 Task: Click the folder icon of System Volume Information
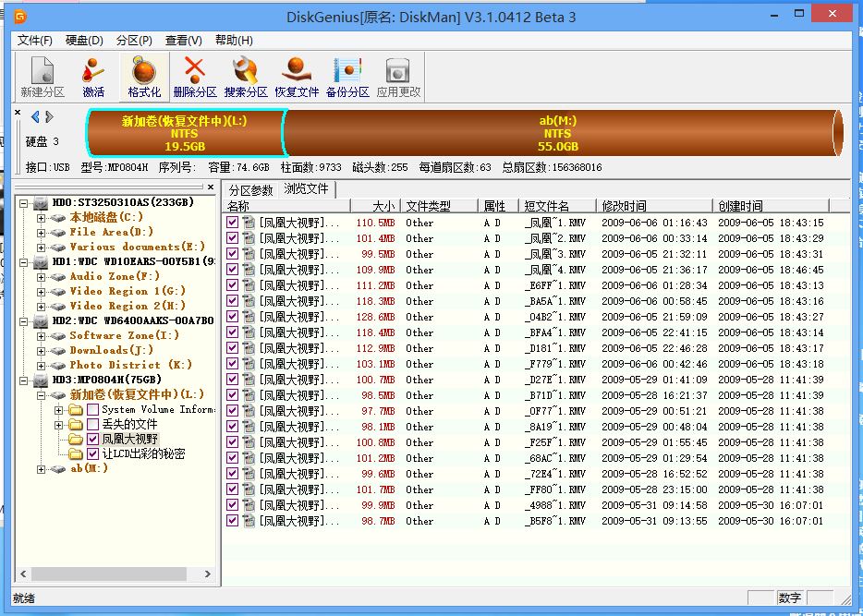tap(76, 410)
